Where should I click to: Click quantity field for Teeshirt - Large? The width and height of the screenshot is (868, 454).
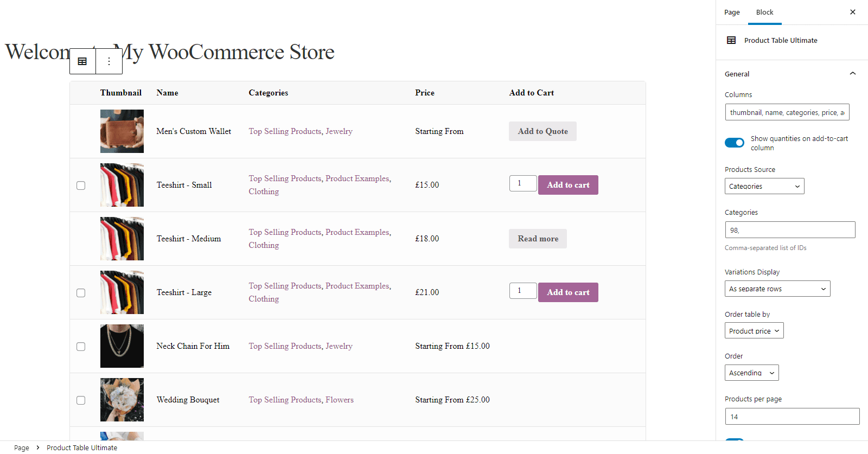[x=523, y=291]
